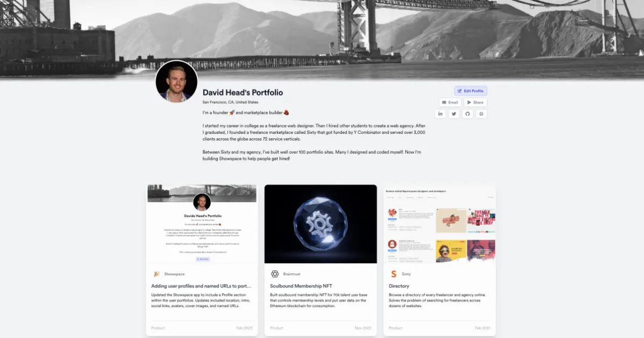644x338 pixels.
Task: Click the Product tag on the Braintrust card
Action: [x=277, y=328]
